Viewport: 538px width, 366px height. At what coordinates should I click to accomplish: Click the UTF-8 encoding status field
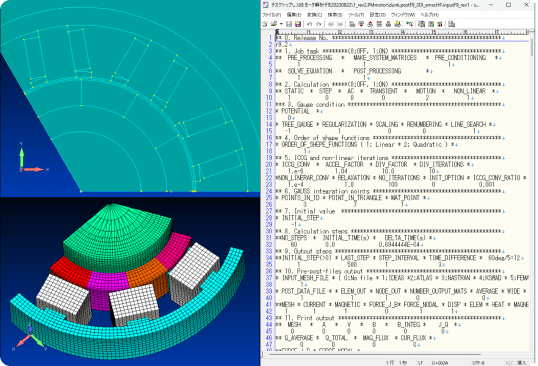(x=479, y=363)
